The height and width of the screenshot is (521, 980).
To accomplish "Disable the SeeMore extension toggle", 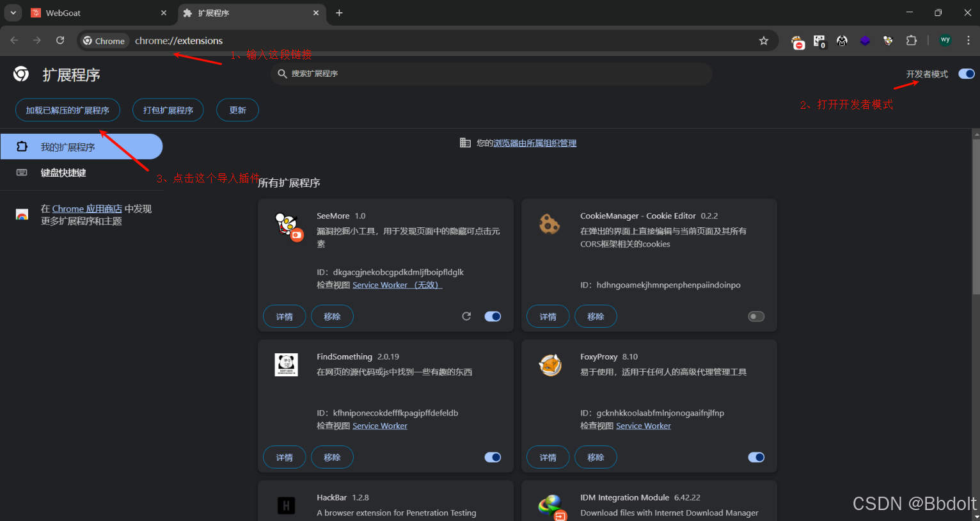I will click(493, 316).
